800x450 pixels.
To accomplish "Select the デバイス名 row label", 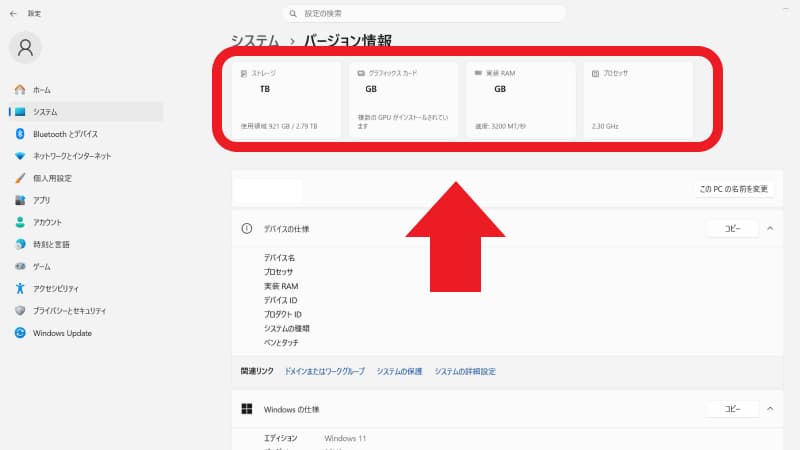I will pos(279,258).
